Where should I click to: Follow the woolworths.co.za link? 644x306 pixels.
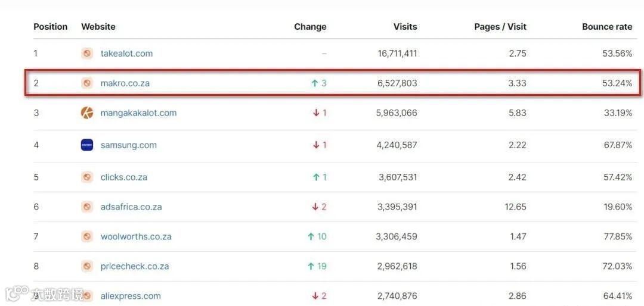pos(136,237)
